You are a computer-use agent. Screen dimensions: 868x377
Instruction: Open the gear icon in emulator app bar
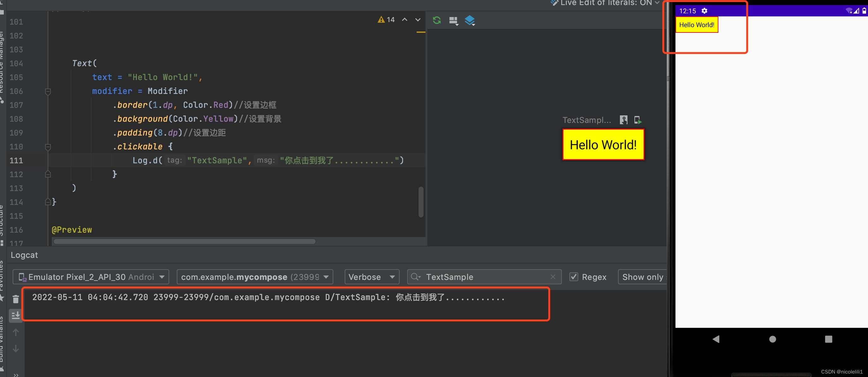point(704,11)
